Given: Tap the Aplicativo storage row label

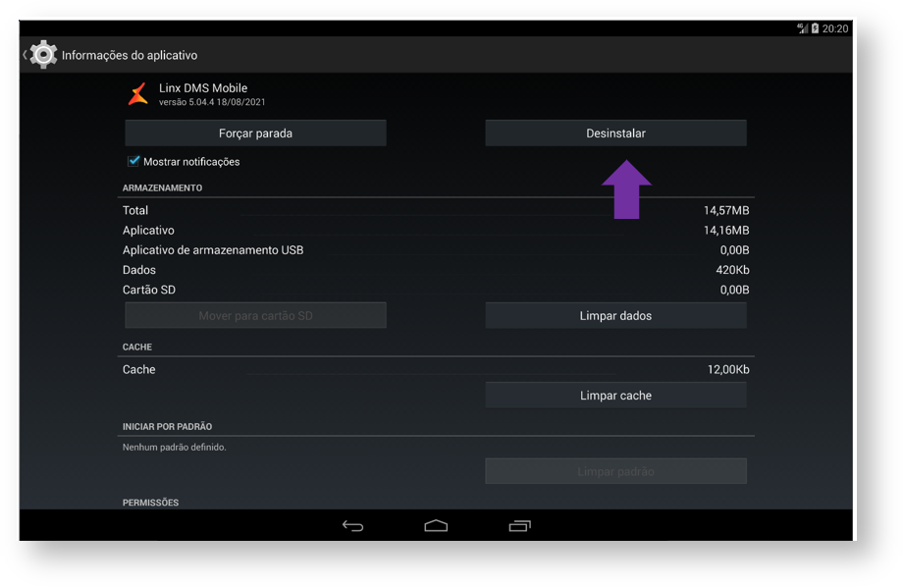Looking at the screenshot, I should point(148,230).
